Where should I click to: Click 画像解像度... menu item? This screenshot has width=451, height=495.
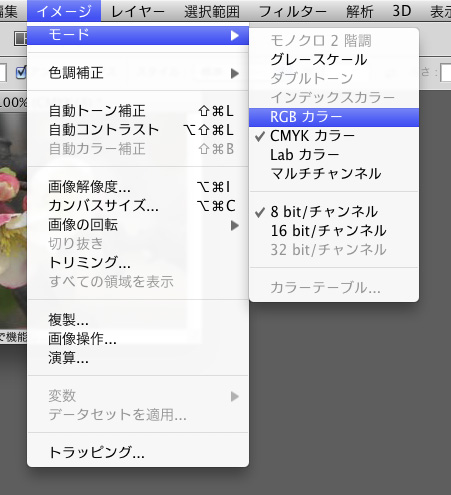[x=138, y=187]
